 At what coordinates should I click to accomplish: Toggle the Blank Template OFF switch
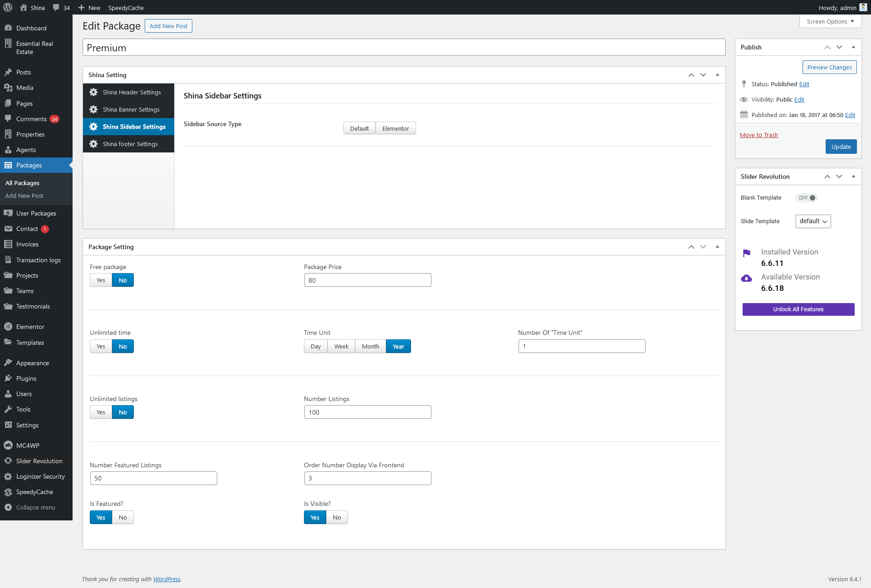807,198
